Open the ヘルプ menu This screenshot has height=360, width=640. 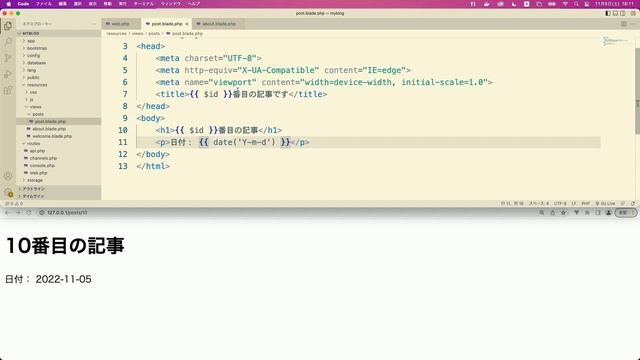pos(194,4)
